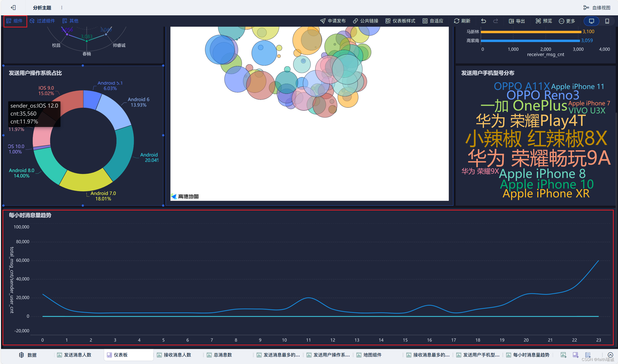Switch to desktop preview mode
618x364 pixels.
[x=591, y=21]
